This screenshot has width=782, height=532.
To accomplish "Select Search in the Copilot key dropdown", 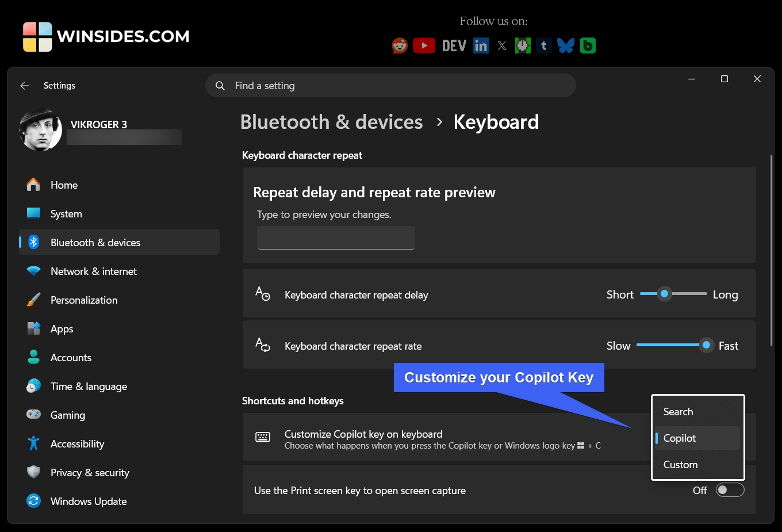I will point(678,412).
